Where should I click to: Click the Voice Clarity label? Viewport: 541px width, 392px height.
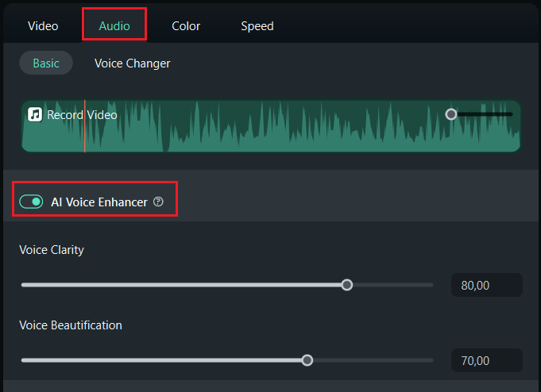point(52,250)
